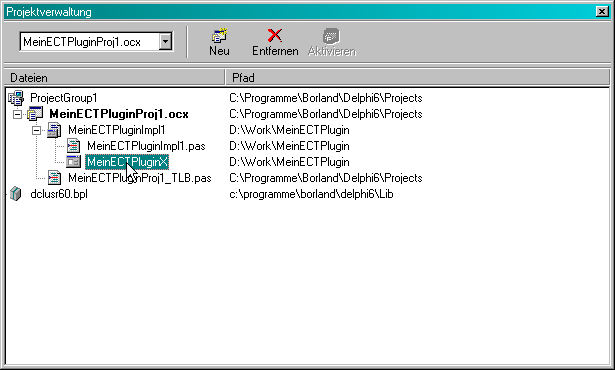The image size is (615, 370).
Task: Click the MeinECTPluginImpl1 unit icon
Action: tap(54, 130)
